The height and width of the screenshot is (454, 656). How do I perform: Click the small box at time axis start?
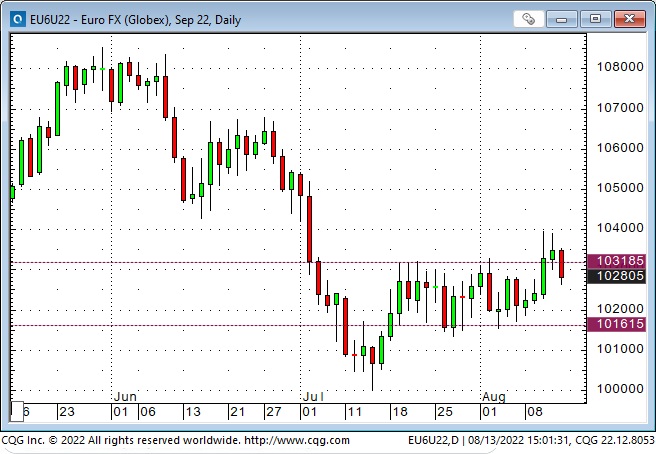pos(17,412)
